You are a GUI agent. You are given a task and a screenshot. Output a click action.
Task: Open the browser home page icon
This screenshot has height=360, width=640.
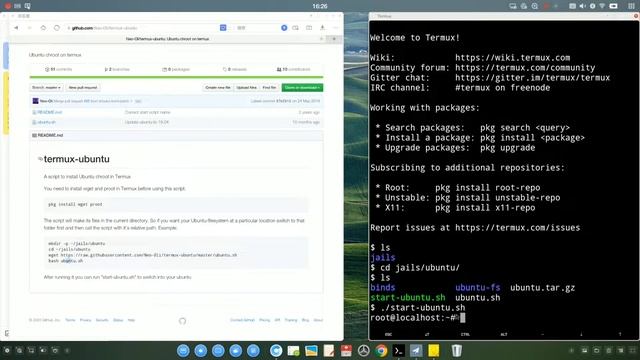43,28
